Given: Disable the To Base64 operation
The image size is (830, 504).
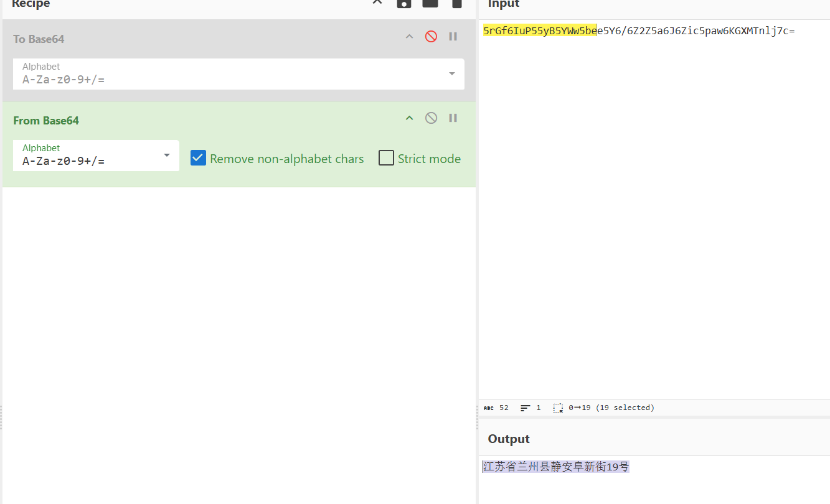Looking at the screenshot, I should [x=431, y=37].
